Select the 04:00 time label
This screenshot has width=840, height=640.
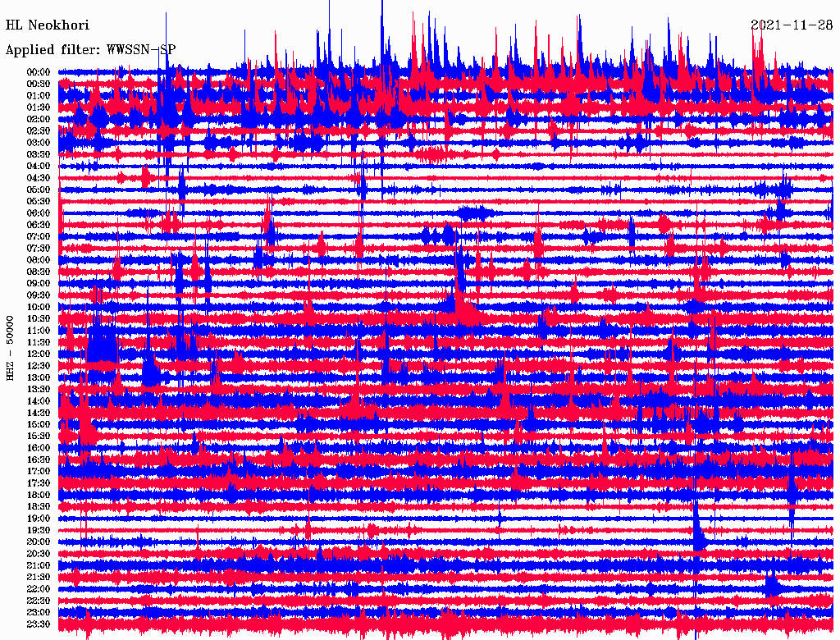[x=39, y=167]
